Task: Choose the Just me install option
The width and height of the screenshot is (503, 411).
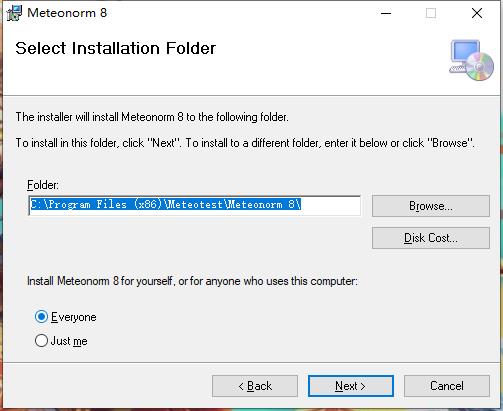Action: click(41, 341)
